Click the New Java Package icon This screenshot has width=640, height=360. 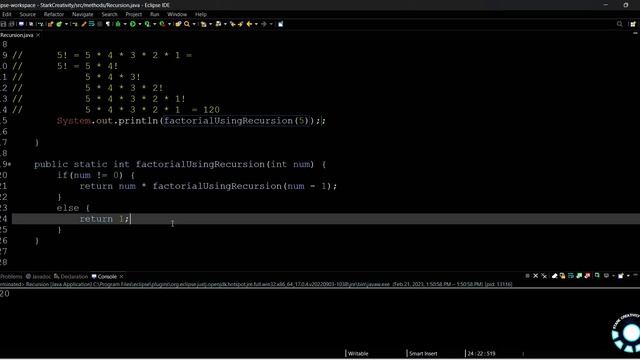[x=50, y=24]
